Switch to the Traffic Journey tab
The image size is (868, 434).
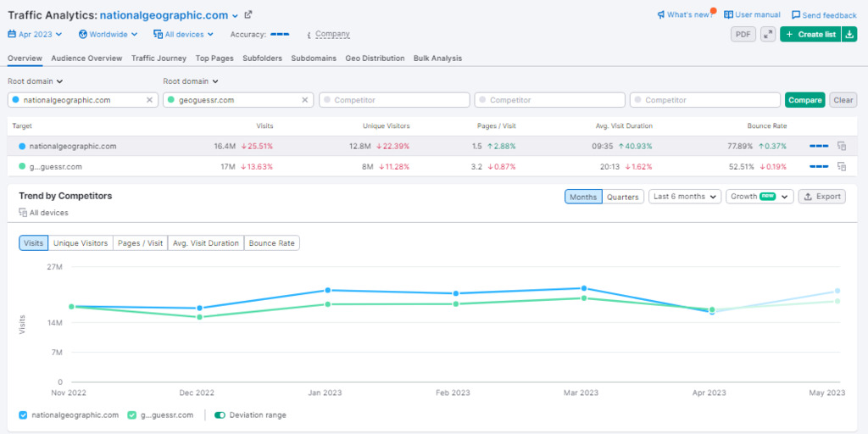[159, 58]
